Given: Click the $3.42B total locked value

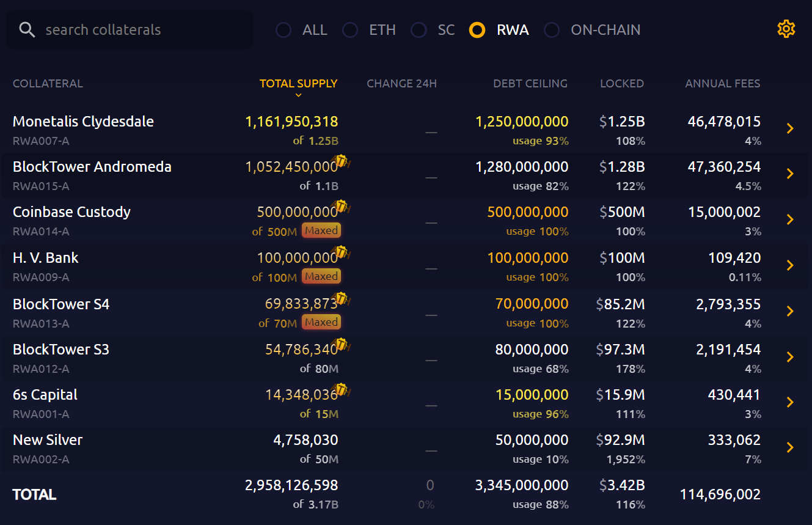Looking at the screenshot, I should point(622,485).
